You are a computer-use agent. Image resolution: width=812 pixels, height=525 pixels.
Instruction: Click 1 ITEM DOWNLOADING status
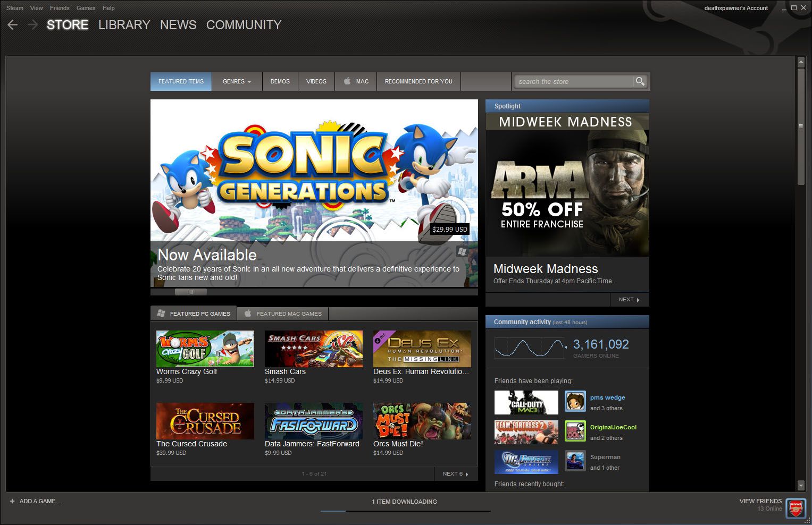404,502
